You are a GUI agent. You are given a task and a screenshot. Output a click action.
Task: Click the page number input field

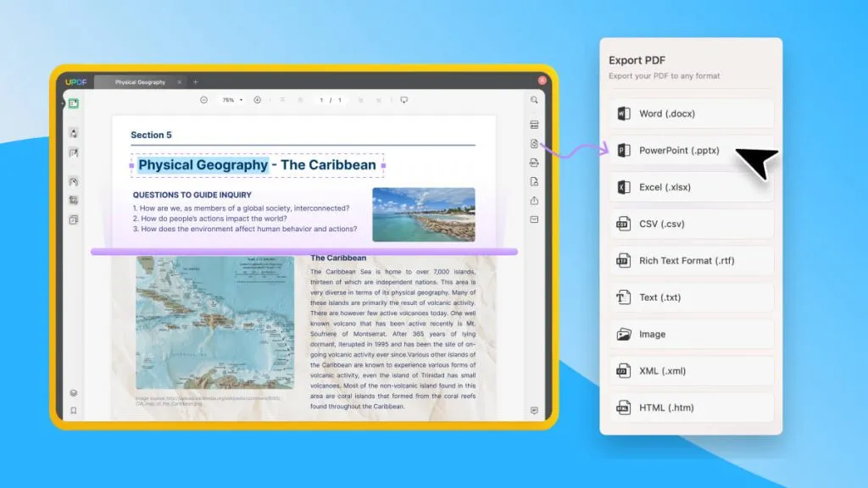pos(321,100)
